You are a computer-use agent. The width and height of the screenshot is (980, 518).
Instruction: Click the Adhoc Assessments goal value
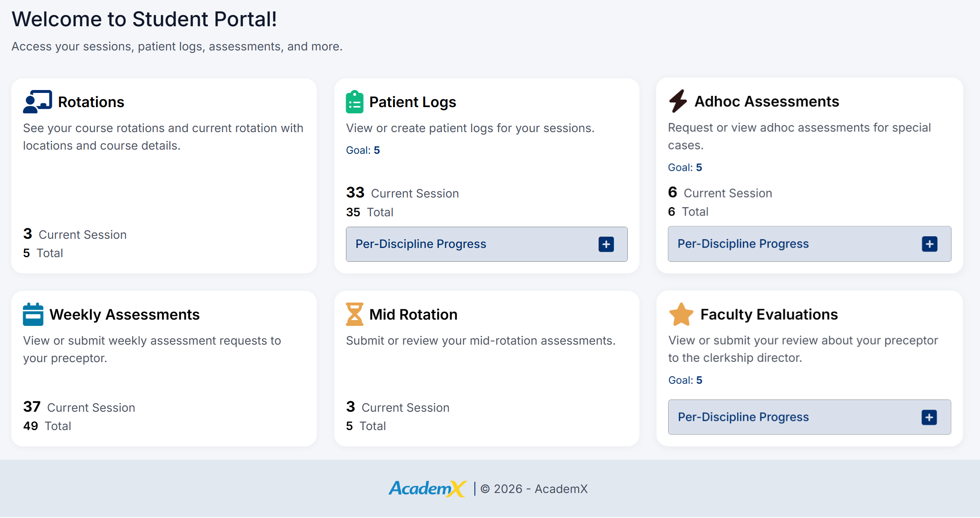click(x=699, y=167)
